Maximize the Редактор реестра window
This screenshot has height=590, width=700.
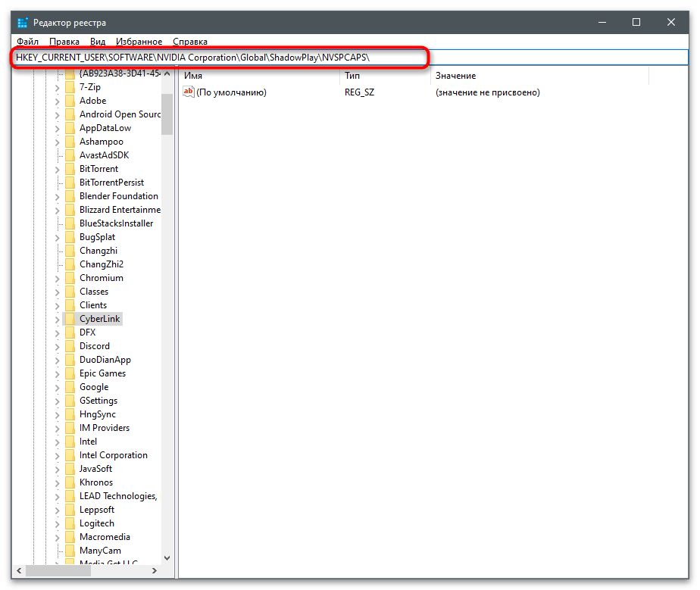(x=636, y=22)
